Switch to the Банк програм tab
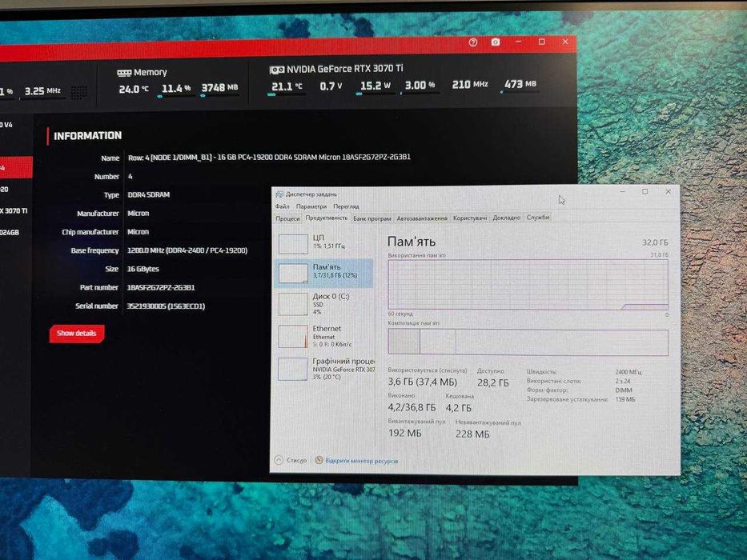747x560 pixels. [x=372, y=218]
